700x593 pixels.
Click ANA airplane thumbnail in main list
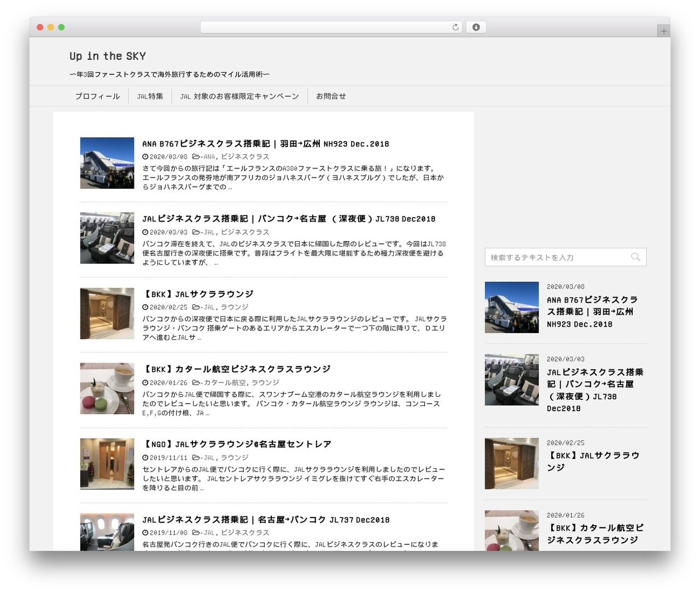107,163
